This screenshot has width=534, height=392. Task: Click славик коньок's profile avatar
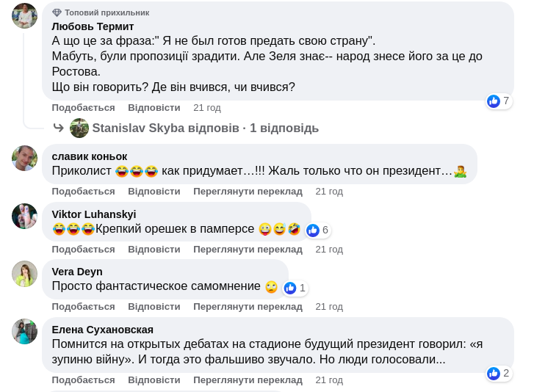[24, 158]
